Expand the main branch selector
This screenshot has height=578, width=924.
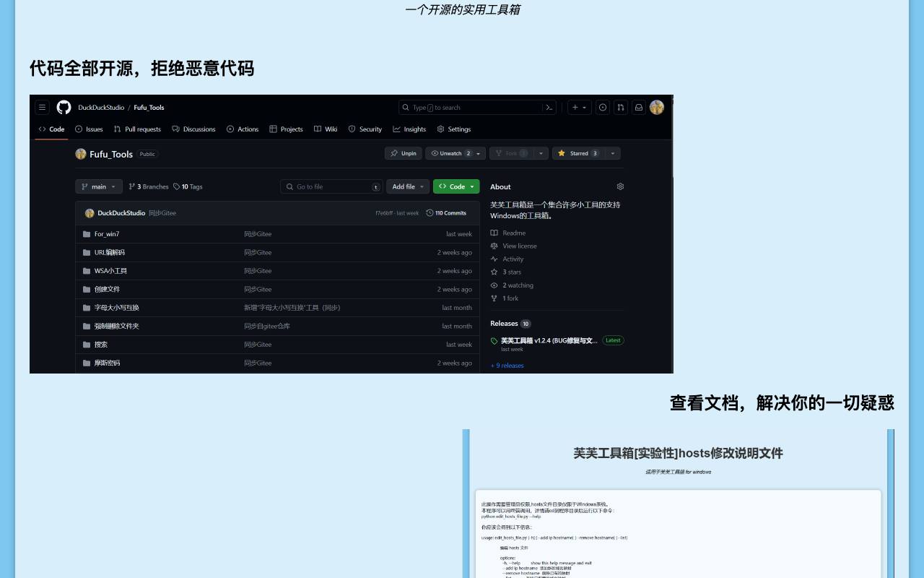pyautogui.click(x=99, y=186)
